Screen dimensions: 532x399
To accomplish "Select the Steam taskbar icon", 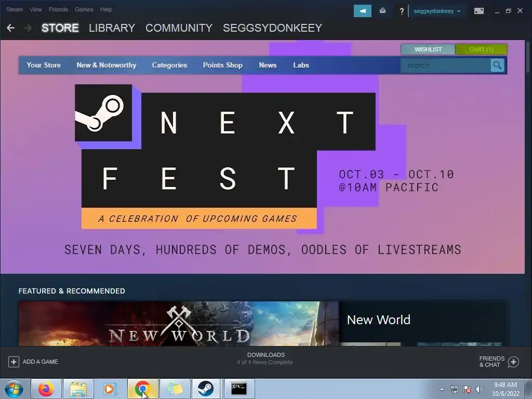I will click(206, 389).
